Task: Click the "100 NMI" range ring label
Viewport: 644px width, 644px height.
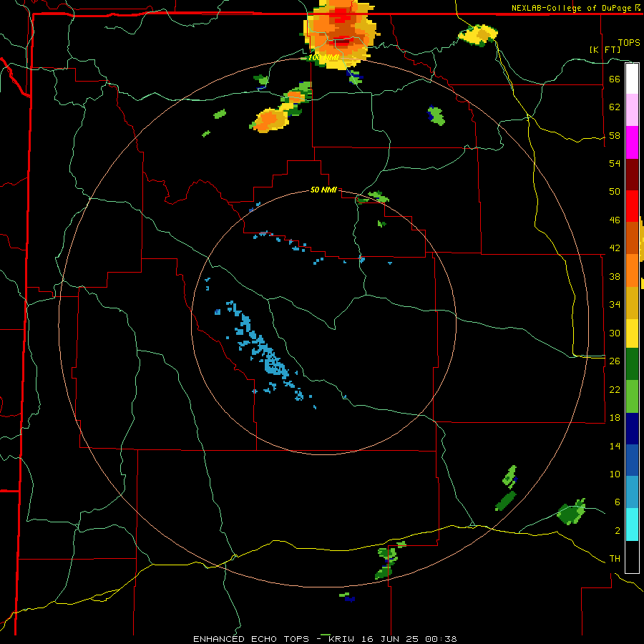Action: click(323, 57)
